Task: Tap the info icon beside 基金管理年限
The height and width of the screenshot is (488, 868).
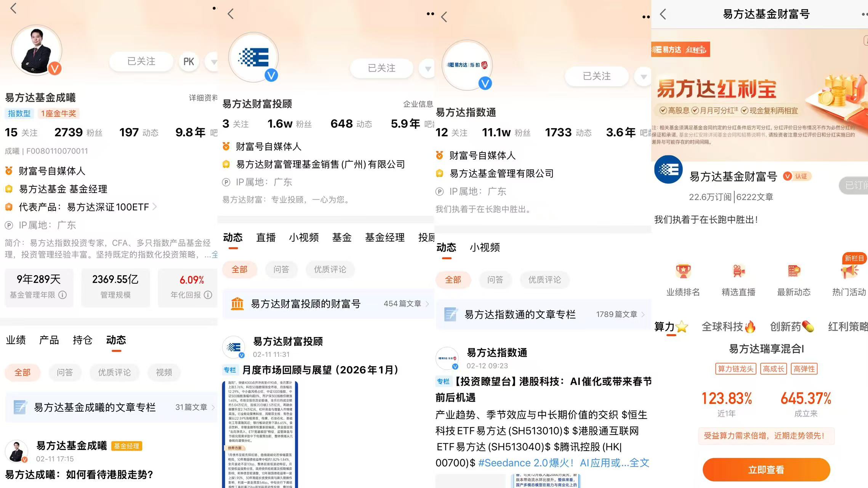Action: pyautogui.click(x=63, y=295)
